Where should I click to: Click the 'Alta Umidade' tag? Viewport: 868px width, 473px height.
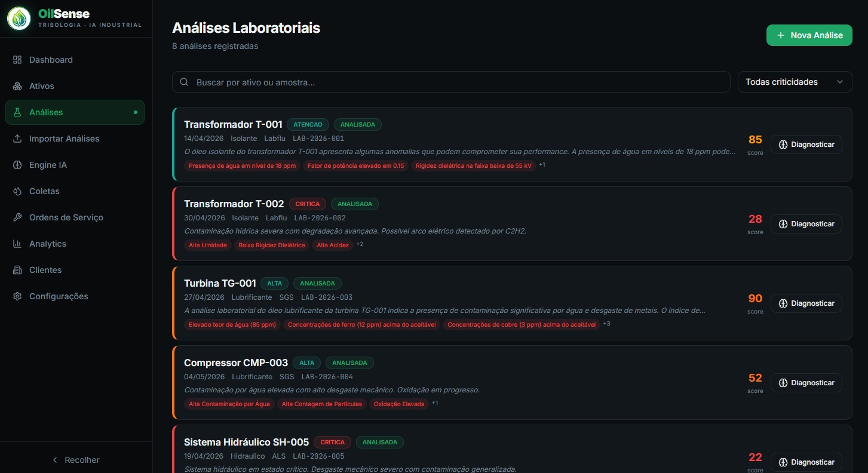(208, 245)
